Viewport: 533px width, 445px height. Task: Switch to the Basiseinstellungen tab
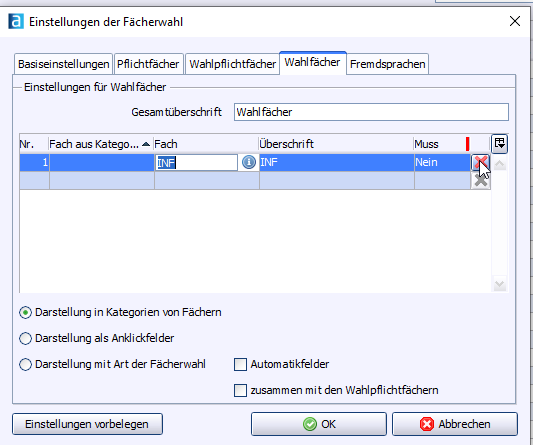pyautogui.click(x=63, y=64)
